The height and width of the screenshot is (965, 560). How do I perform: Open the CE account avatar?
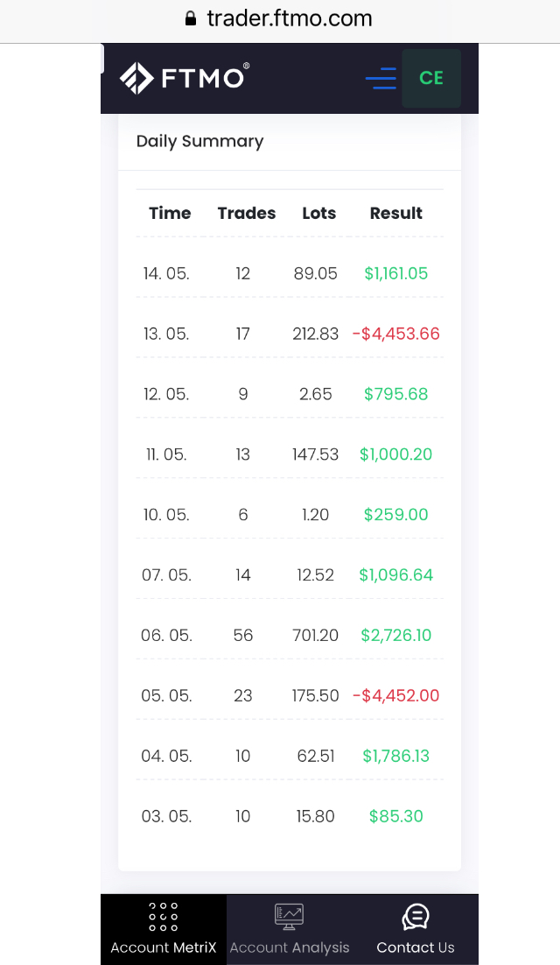pos(431,78)
